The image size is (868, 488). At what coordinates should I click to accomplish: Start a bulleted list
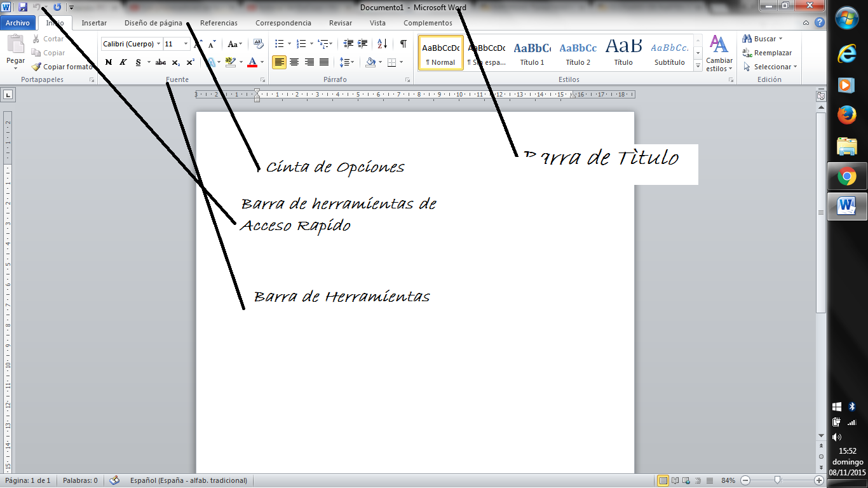point(279,44)
